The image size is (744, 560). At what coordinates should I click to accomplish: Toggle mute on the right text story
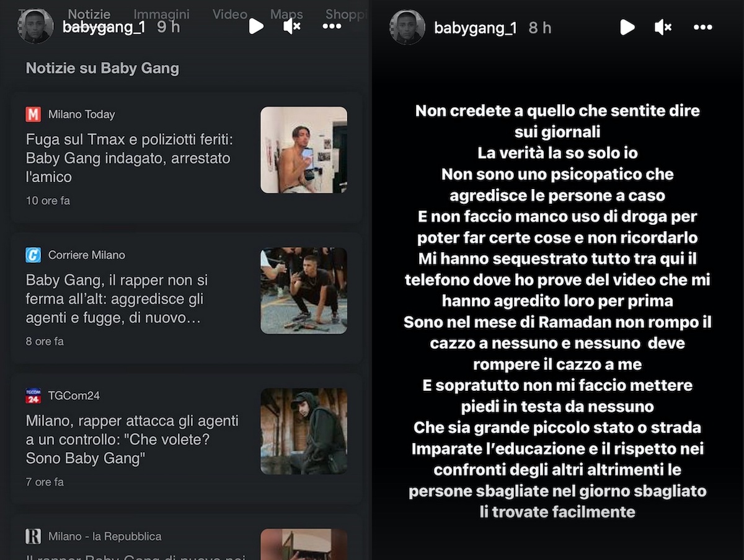pyautogui.click(x=663, y=27)
